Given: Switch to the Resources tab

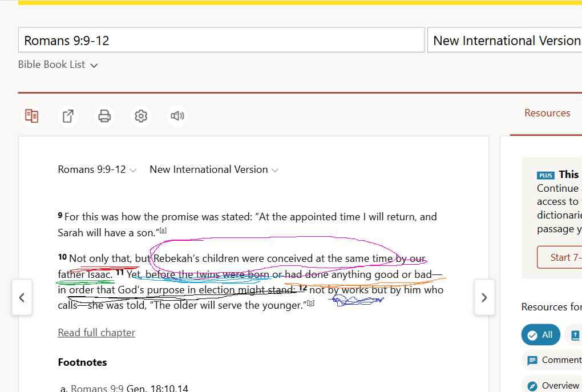Looking at the screenshot, I should click(x=547, y=112).
